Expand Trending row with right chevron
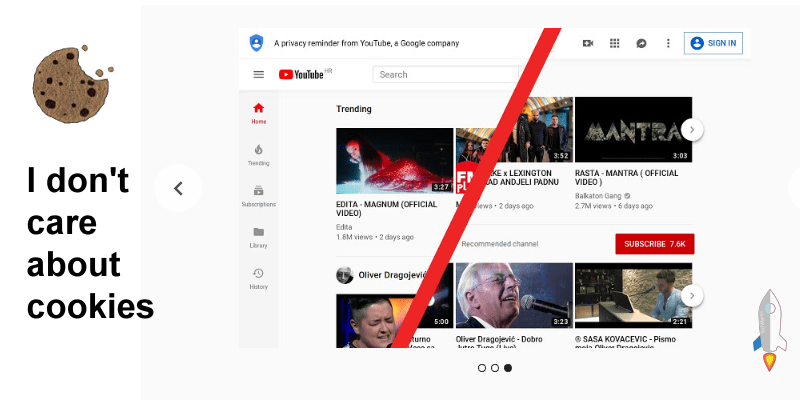This screenshot has height=400, width=800. 693,129
